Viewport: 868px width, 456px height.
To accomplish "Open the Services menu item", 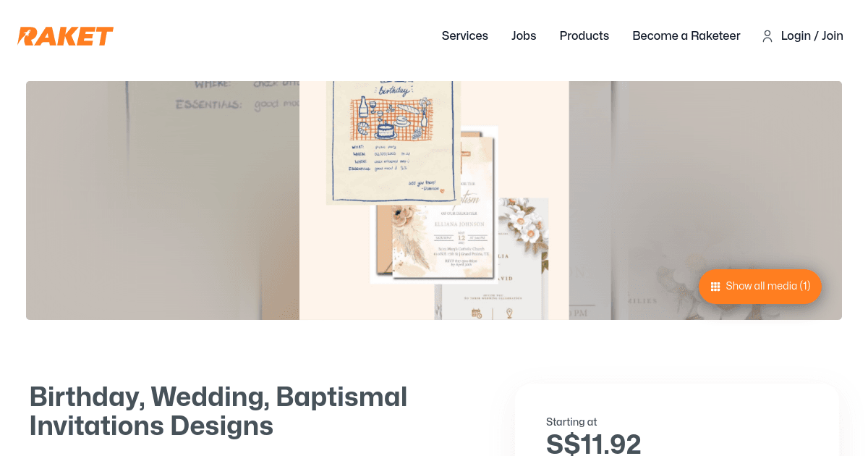I will (465, 35).
